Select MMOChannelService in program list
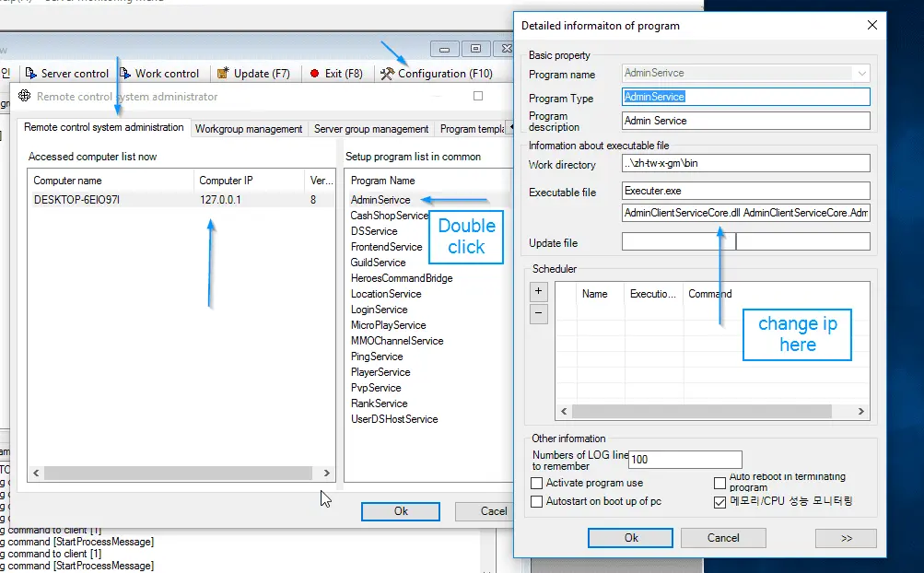924x573 pixels. click(397, 341)
